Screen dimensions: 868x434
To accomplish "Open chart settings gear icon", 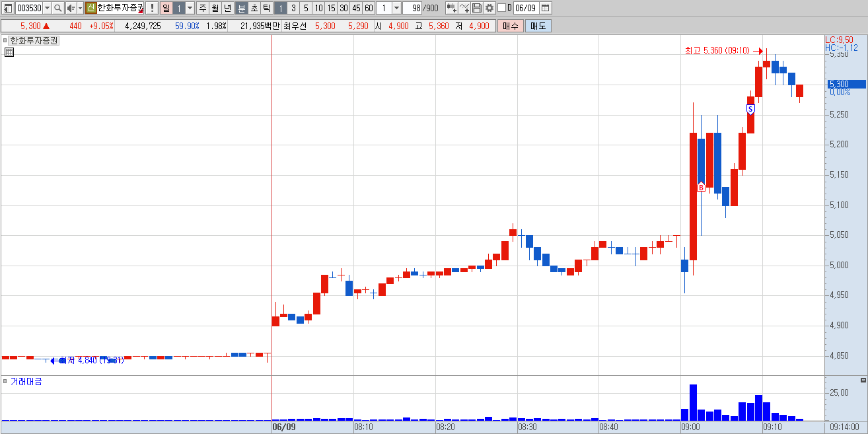I will point(489,8).
